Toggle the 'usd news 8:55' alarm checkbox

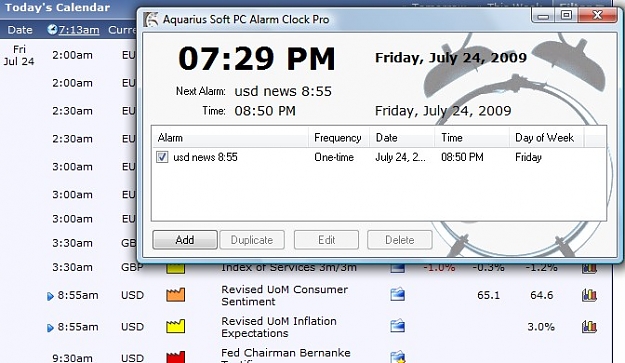(x=162, y=157)
